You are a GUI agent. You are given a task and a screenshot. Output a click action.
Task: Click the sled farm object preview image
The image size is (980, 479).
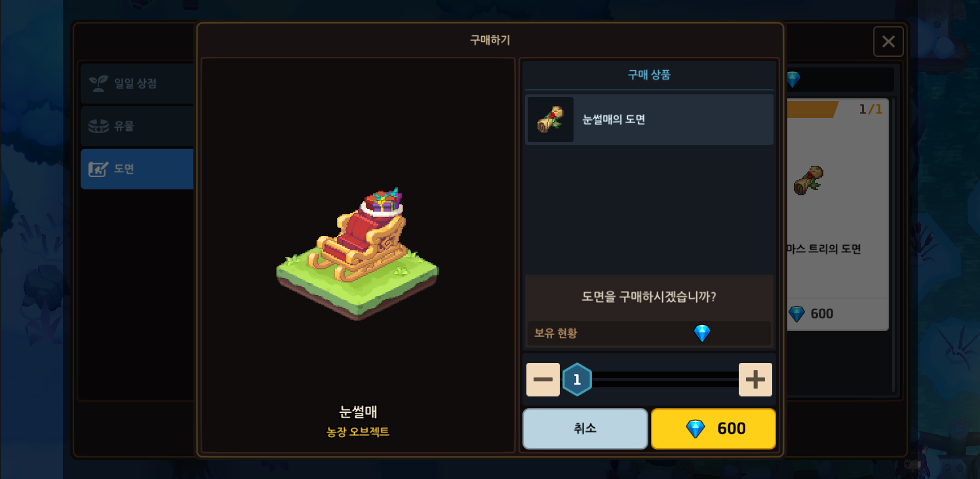click(x=358, y=253)
